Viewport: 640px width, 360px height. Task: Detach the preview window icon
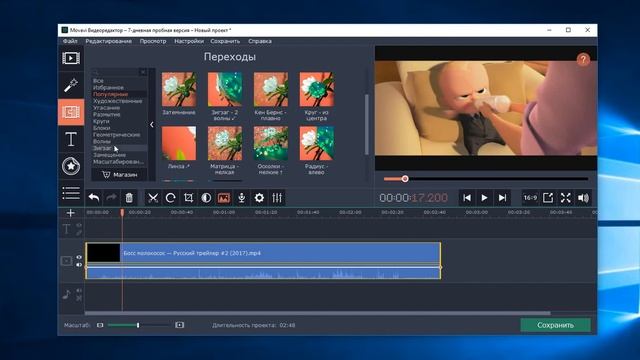click(548, 198)
